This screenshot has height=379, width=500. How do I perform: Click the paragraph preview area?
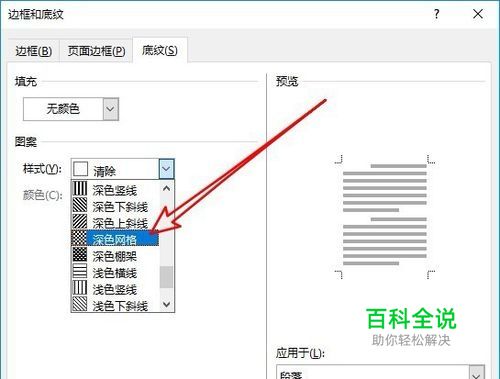pyautogui.click(x=385, y=217)
